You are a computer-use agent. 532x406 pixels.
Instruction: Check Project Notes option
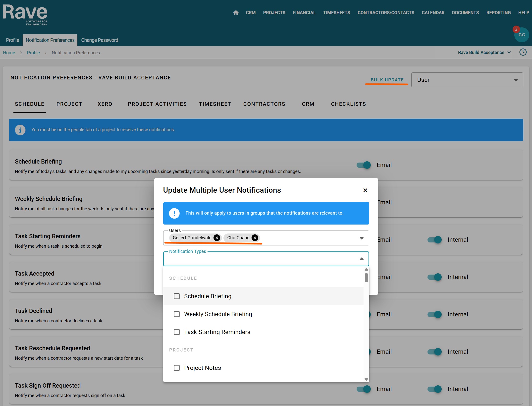point(177,368)
